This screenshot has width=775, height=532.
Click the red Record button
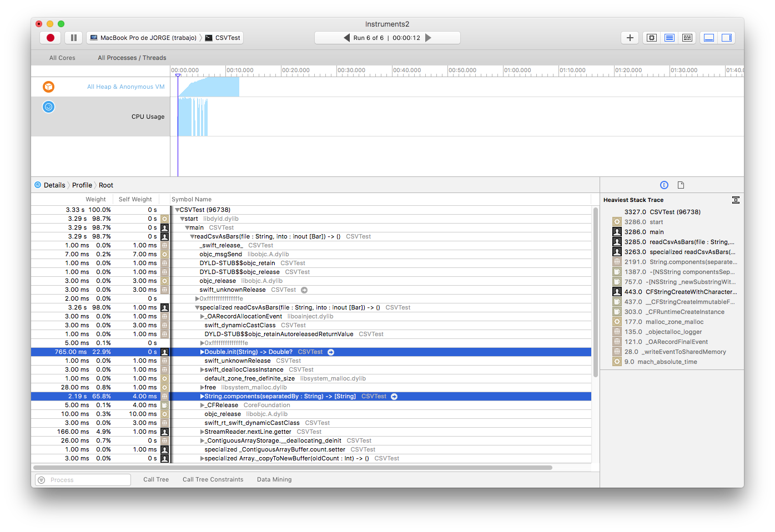coord(51,38)
